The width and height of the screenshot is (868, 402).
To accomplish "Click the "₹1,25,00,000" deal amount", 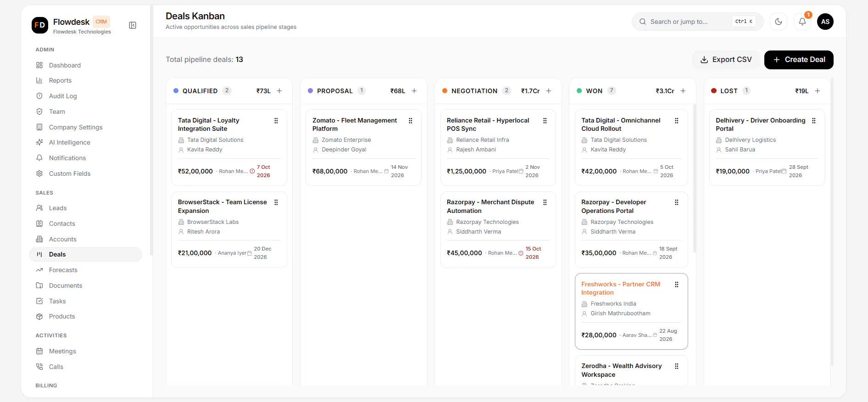I will pyautogui.click(x=467, y=171).
